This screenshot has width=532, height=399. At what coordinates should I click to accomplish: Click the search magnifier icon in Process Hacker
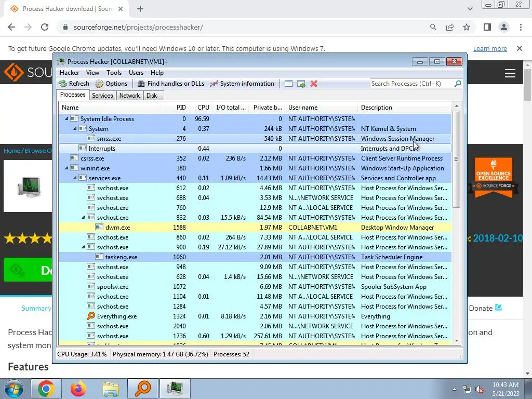pyautogui.click(x=458, y=83)
